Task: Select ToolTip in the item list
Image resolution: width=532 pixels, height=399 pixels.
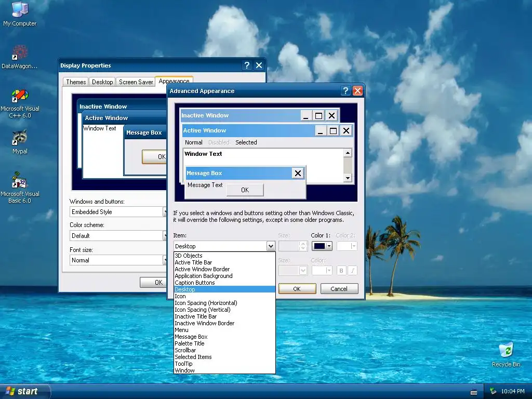Action: (x=224, y=364)
